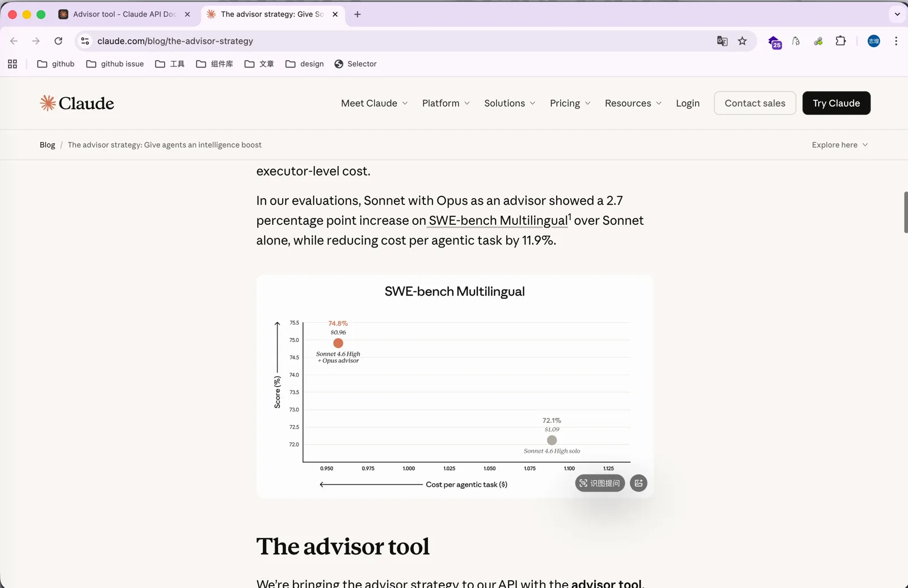Open a new browser tab
The image size is (908, 588).
[358, 14]
